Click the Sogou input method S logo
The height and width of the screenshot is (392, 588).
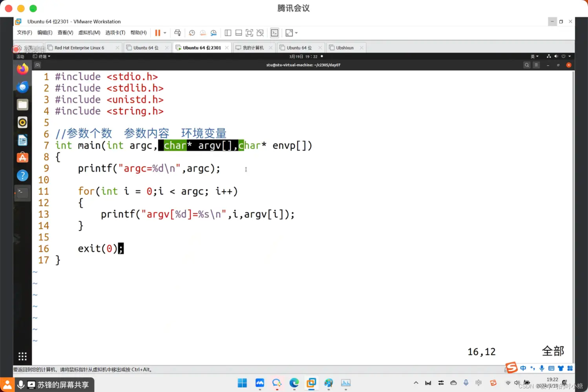tap(511, 367)
